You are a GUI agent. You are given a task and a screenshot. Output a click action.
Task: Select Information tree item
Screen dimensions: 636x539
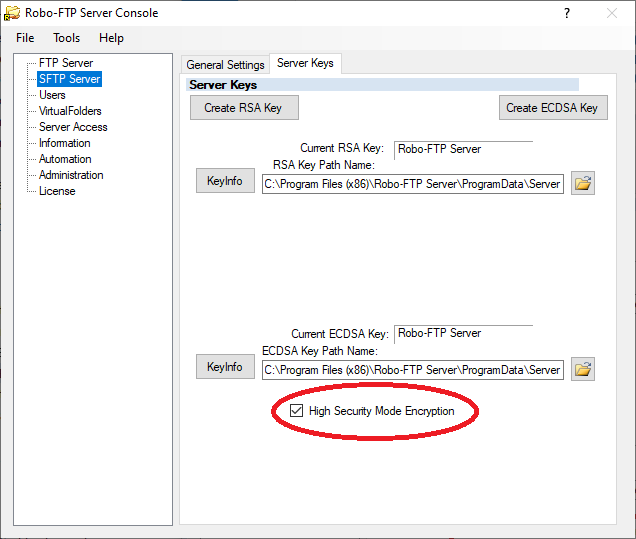(x=64, y=143)
